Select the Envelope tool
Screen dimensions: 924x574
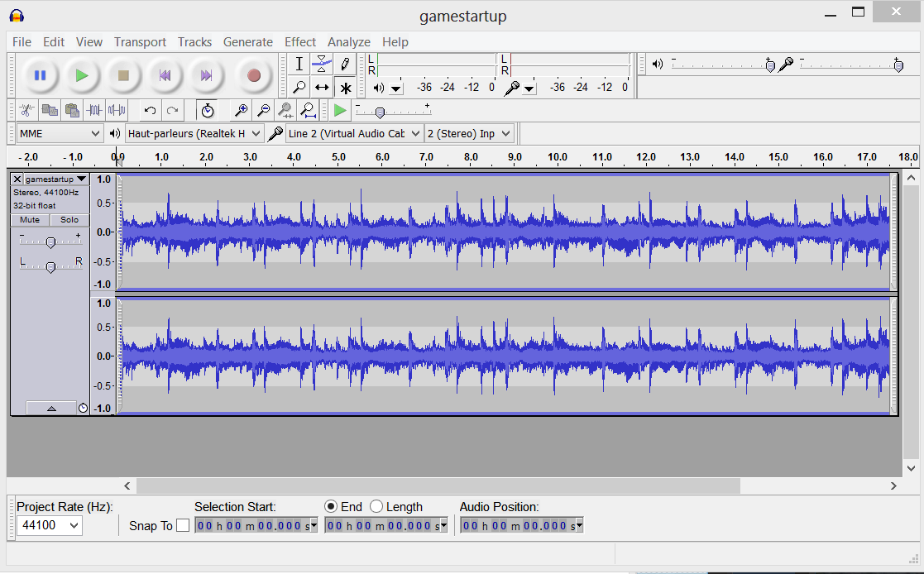(322, 65)
